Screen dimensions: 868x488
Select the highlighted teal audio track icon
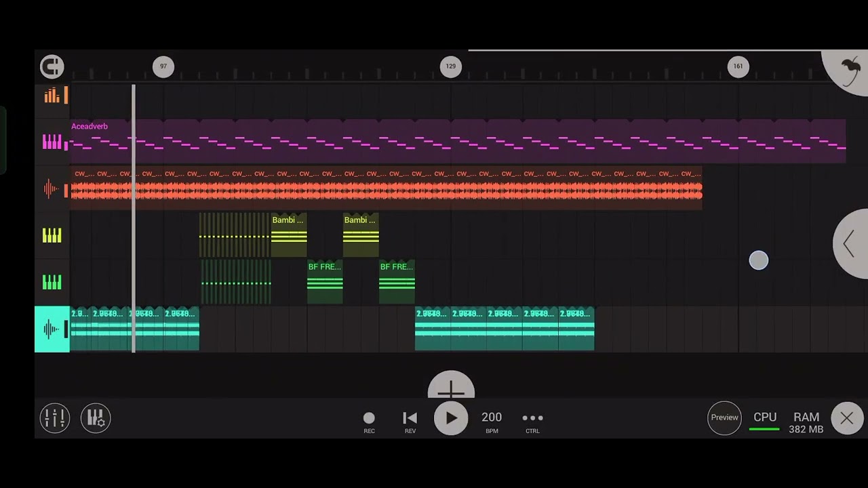pyautogui.click(x=52, y=329)
